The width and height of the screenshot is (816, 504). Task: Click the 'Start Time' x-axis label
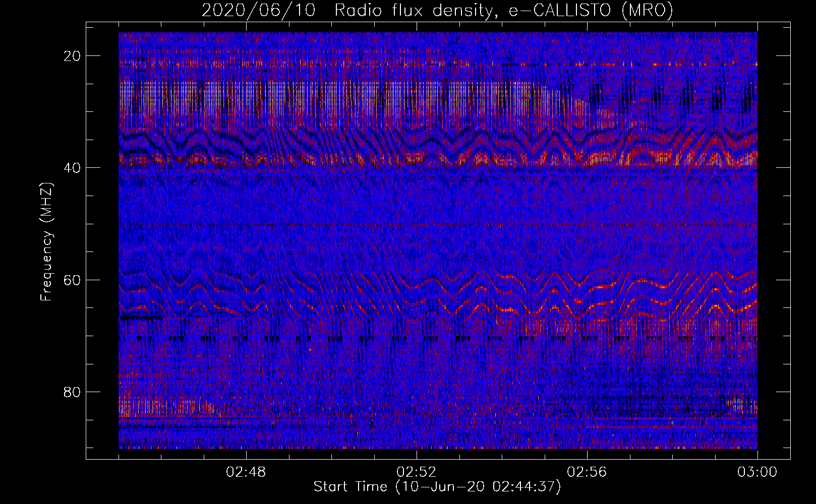pos(437,487)
